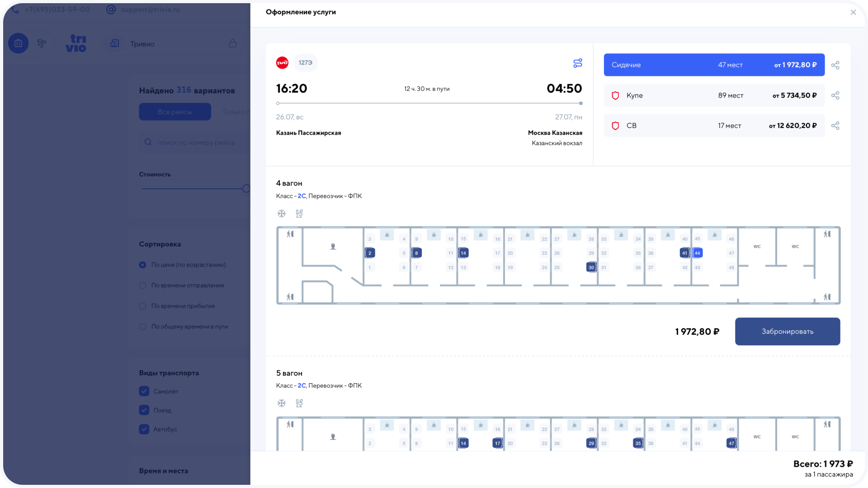The width and height of the screenshot is (868, 488).
Task: Click the air conditioning snowflake icon in 5 вагон
Action: pyautogui.click(x=281, y=403)
